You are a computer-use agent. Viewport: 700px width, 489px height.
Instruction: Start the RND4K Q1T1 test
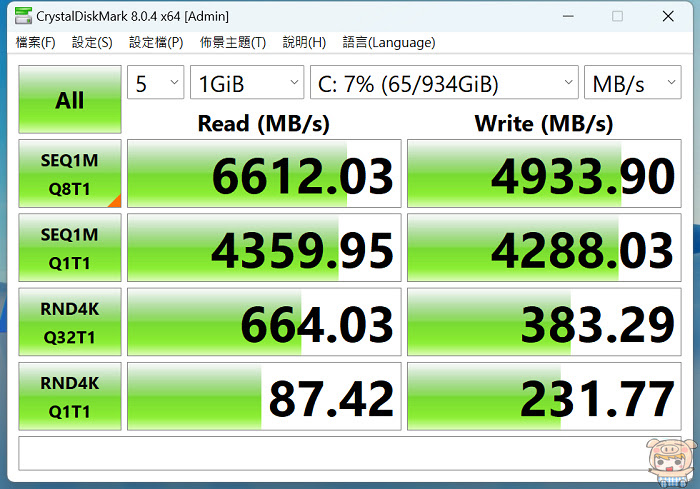pyautogui.click(x=70, y=396)
